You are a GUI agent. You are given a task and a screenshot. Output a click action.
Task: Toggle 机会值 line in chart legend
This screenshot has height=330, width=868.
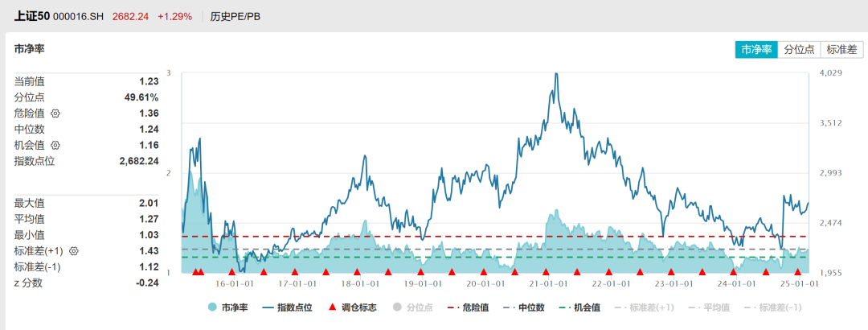coord(563,307)
